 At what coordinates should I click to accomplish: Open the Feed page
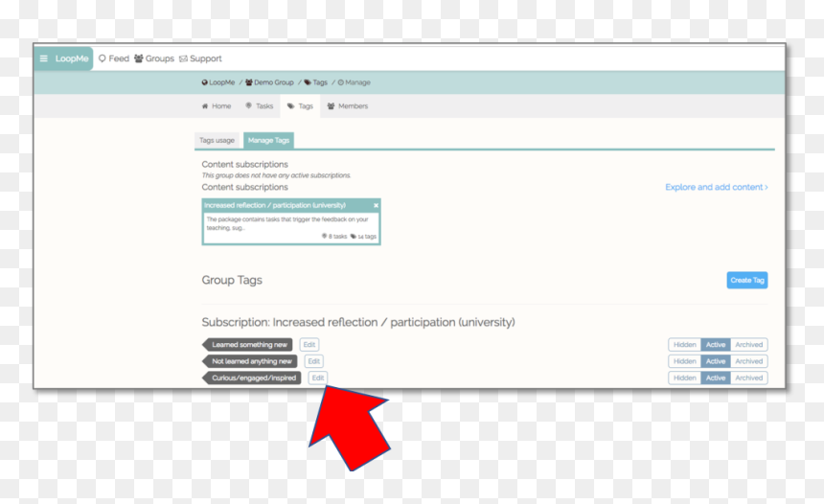[x=113, y=58]
